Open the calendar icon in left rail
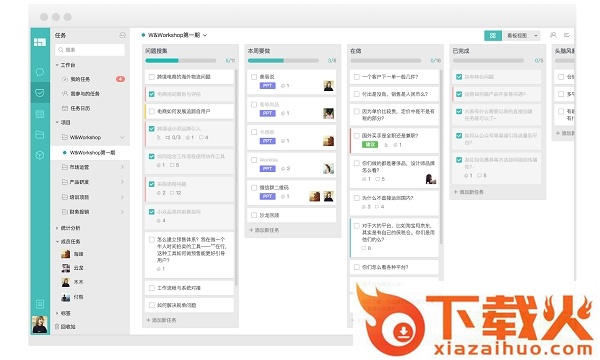Screen dimensions: 600x360 (x=40, y=114)
